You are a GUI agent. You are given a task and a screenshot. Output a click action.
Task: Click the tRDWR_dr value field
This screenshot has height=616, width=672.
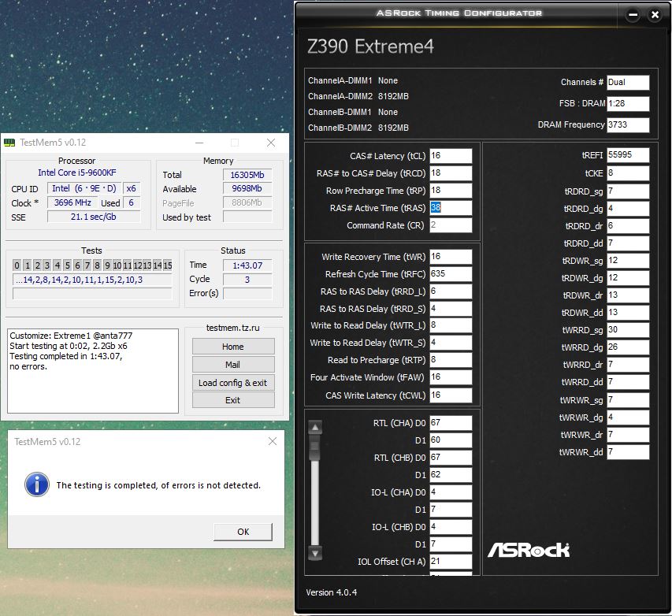(628, 295)
